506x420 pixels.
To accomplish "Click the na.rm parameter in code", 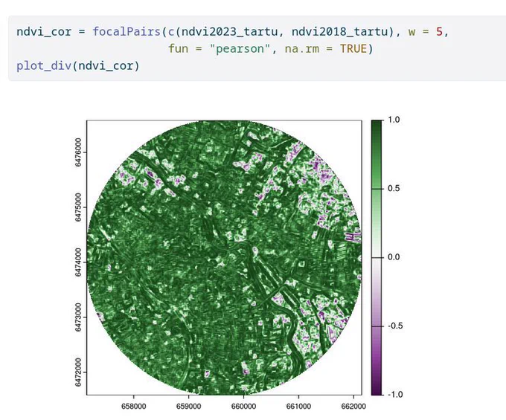I will pyautogui.click(x=301, y=49).
